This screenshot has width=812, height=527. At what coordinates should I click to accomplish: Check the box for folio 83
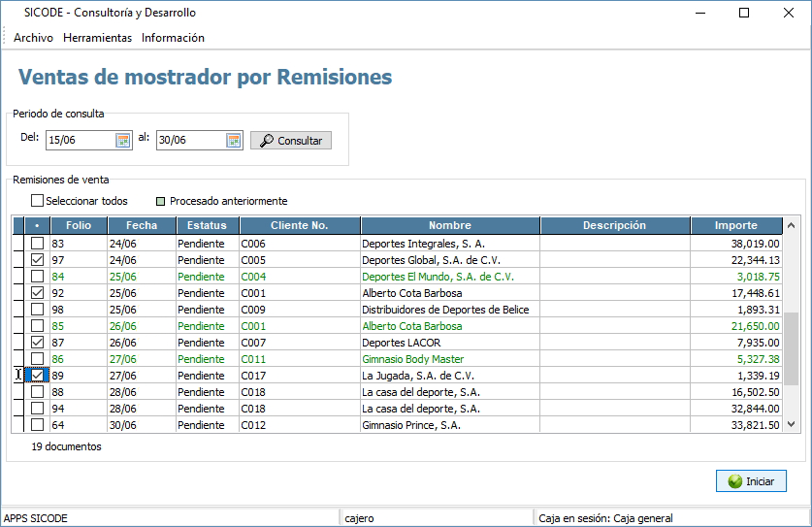[x=38, y=244]
